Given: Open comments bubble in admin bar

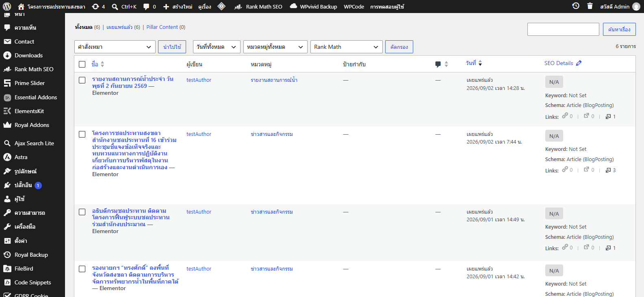Looking at the screenshot, I should (x=150, y=7).
